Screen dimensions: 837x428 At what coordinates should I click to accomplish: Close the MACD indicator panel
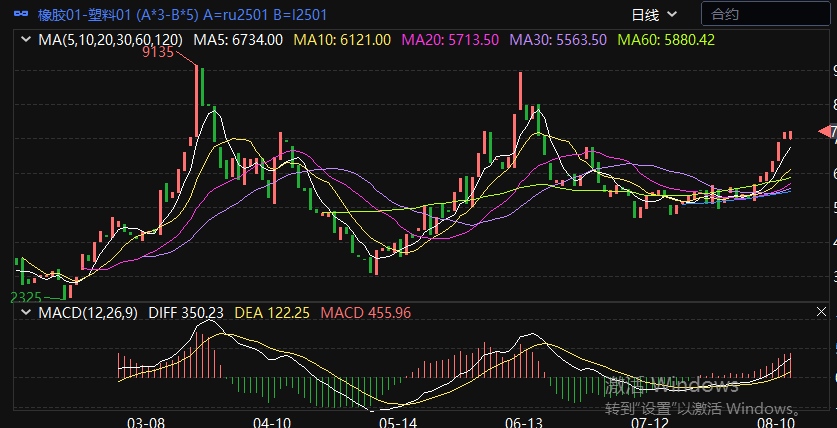point(821,313)
